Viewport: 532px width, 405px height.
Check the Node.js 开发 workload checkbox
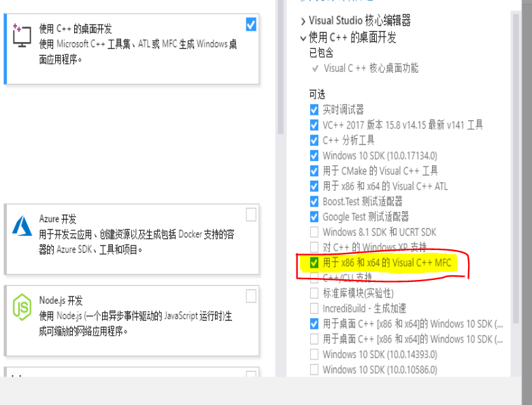(251, 296)
